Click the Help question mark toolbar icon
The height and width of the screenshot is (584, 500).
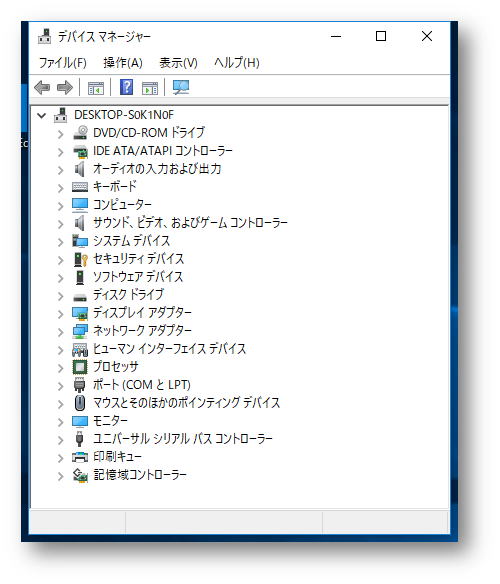[x=126, y=88]
